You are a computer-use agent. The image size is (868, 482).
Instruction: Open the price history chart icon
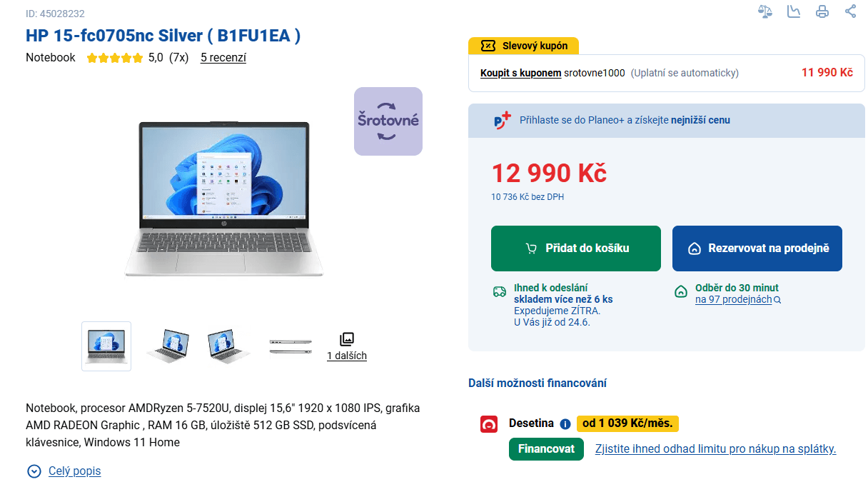point(794,11)
